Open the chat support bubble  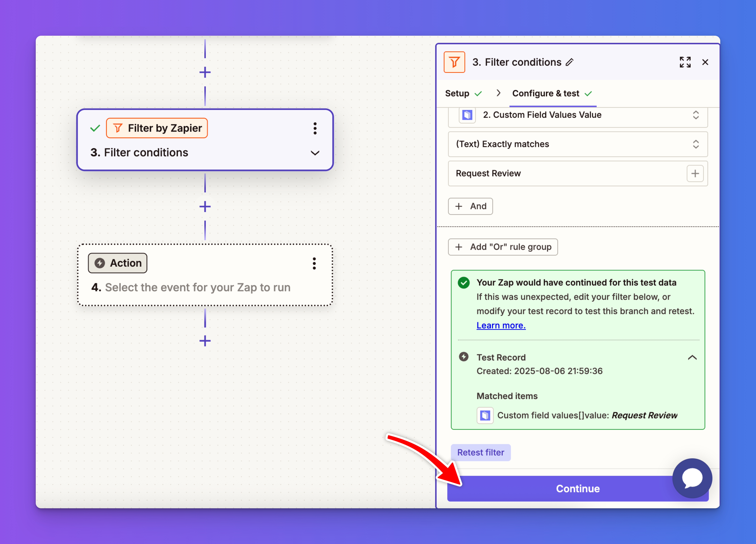(x=692, y=478)
